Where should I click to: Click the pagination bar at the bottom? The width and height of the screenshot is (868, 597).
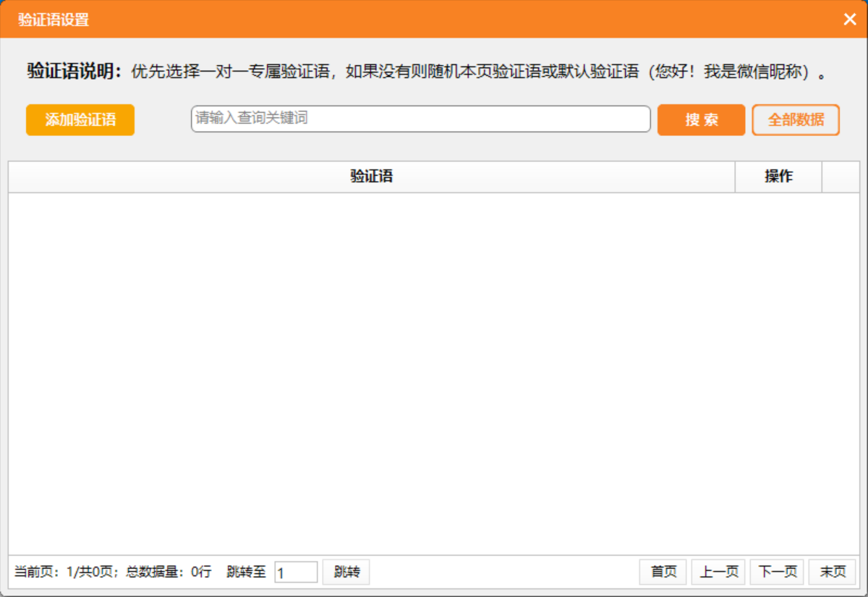coord(506,572)
